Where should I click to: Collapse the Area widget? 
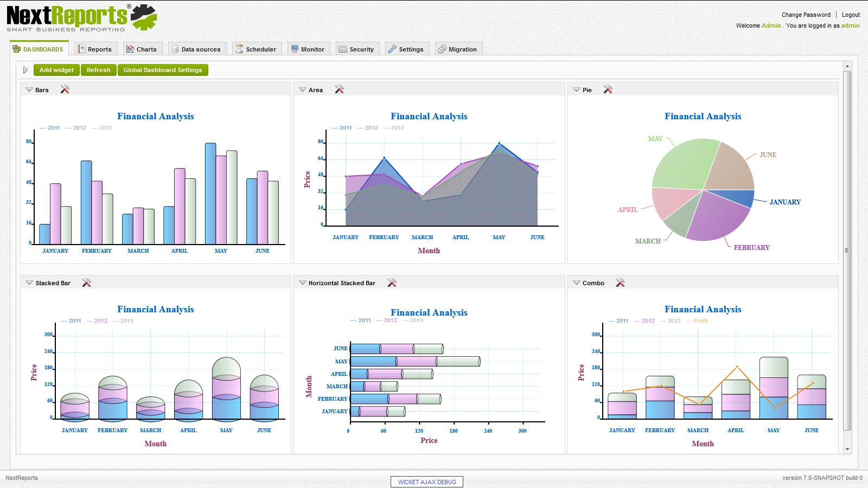tap(303, 89)
